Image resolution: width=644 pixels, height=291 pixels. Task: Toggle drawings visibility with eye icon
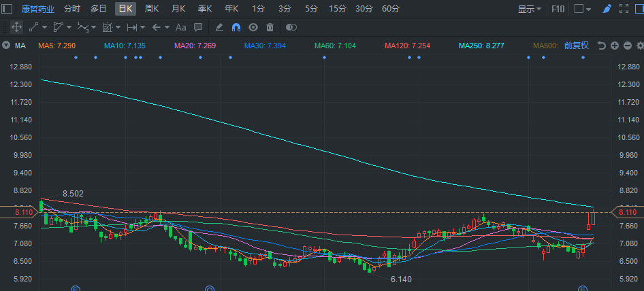coord(253,27)
